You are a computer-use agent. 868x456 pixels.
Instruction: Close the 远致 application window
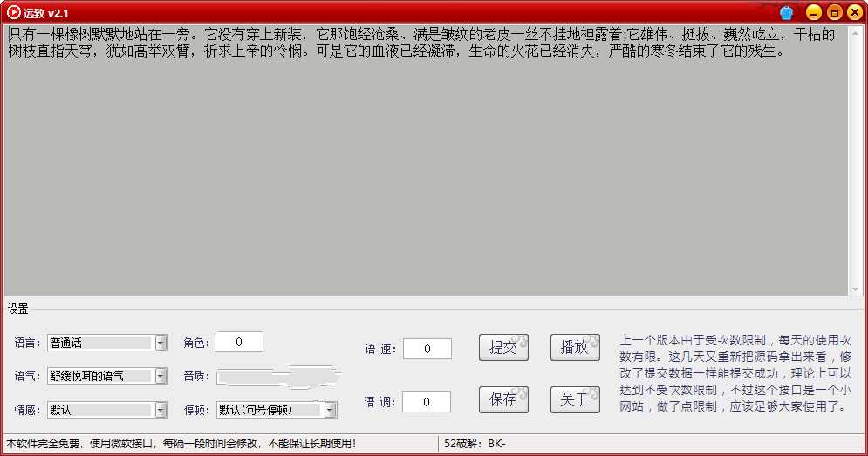854,12
